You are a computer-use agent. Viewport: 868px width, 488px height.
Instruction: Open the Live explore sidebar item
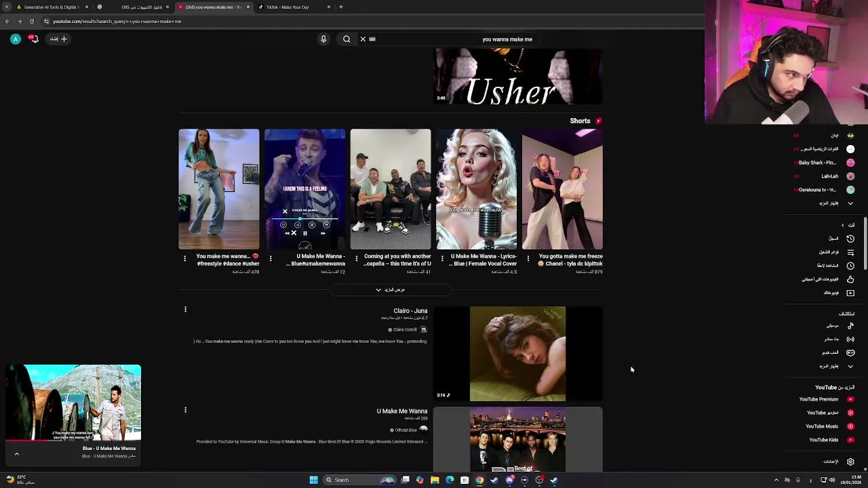click(x=838, y=339)
